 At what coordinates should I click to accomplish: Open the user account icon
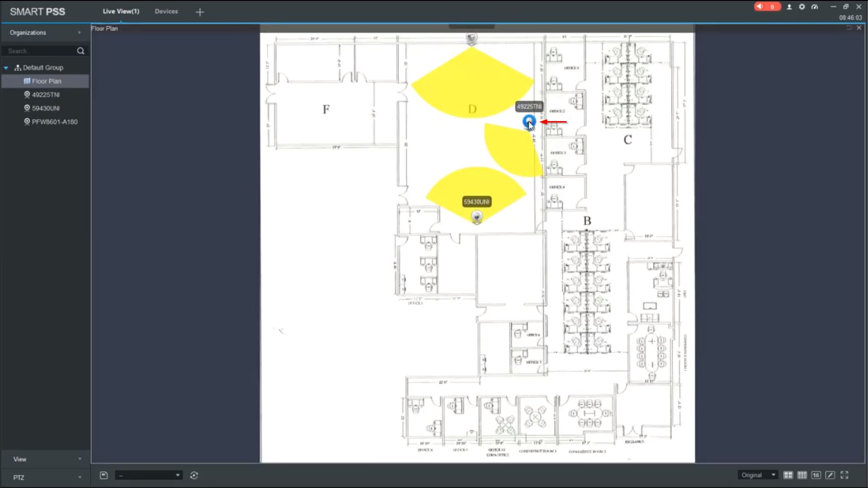pyautogui.click(x=789, y=7)
